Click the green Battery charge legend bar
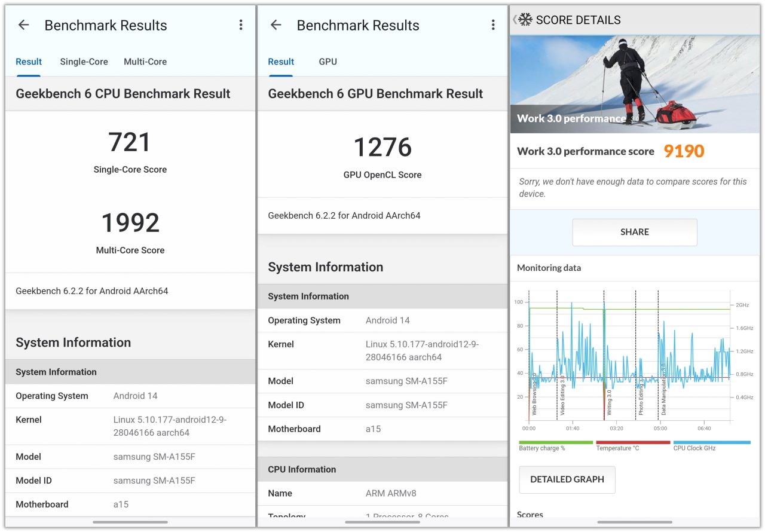Viewport: 765px width, 532px height. (556, 442)
